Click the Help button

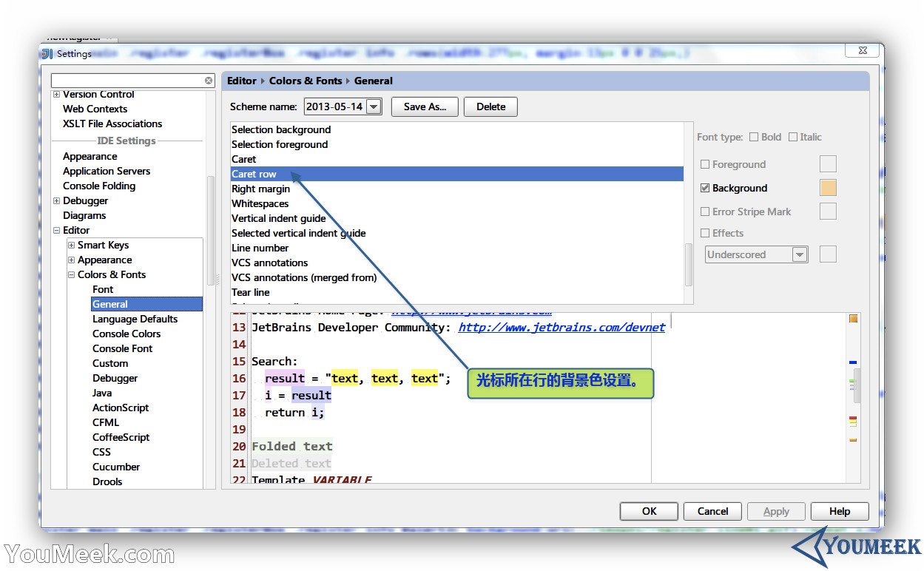point(840,511)
